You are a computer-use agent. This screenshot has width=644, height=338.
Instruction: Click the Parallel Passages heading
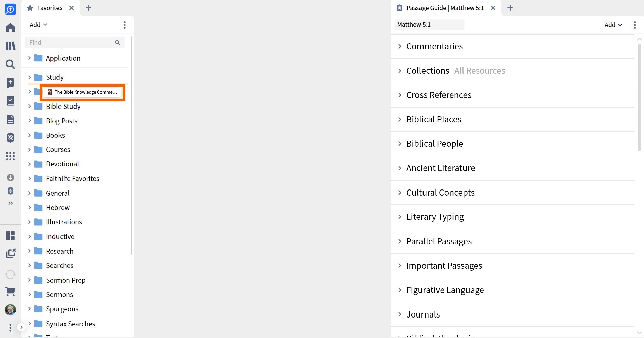439,241
